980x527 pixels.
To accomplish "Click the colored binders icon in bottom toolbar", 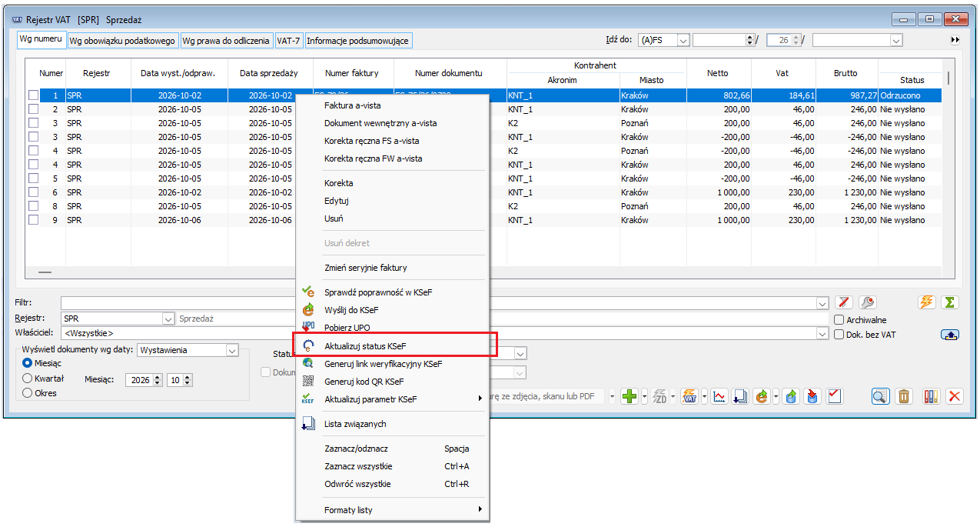I will coord(932,396).
